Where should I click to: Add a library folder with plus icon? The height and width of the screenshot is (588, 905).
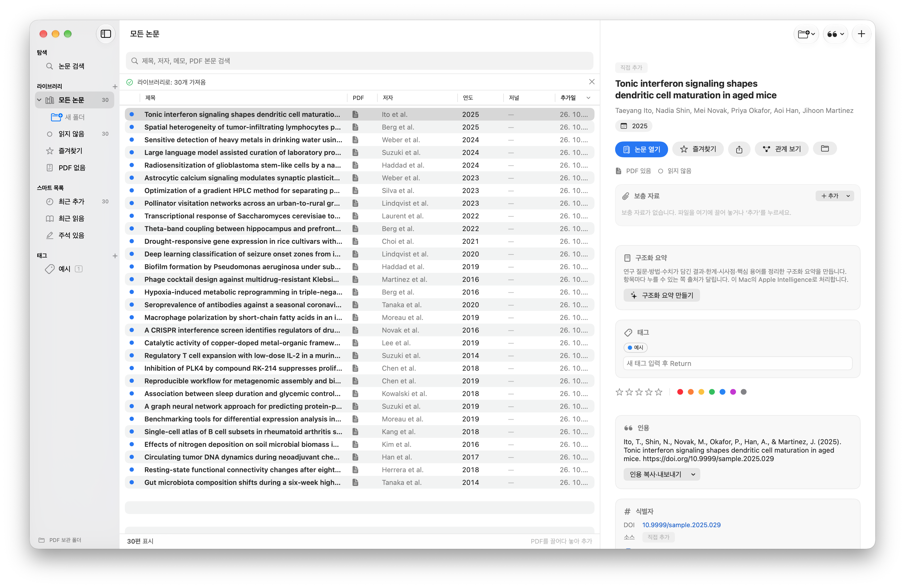click(115, 87)
